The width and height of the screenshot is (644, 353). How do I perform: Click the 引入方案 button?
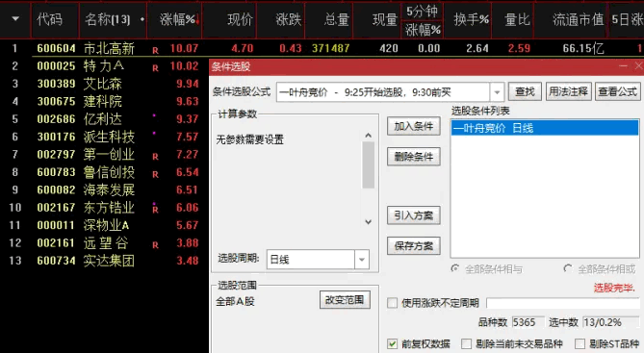click(x=414, y=215)
